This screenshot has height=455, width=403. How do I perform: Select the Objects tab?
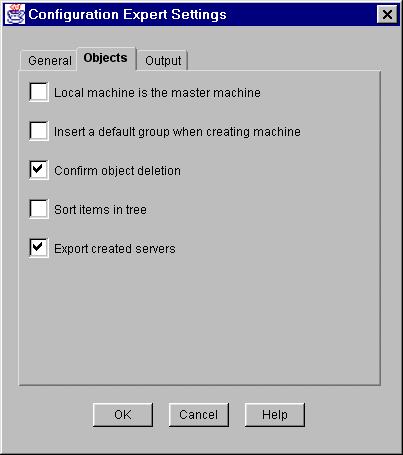pos(106,58)
